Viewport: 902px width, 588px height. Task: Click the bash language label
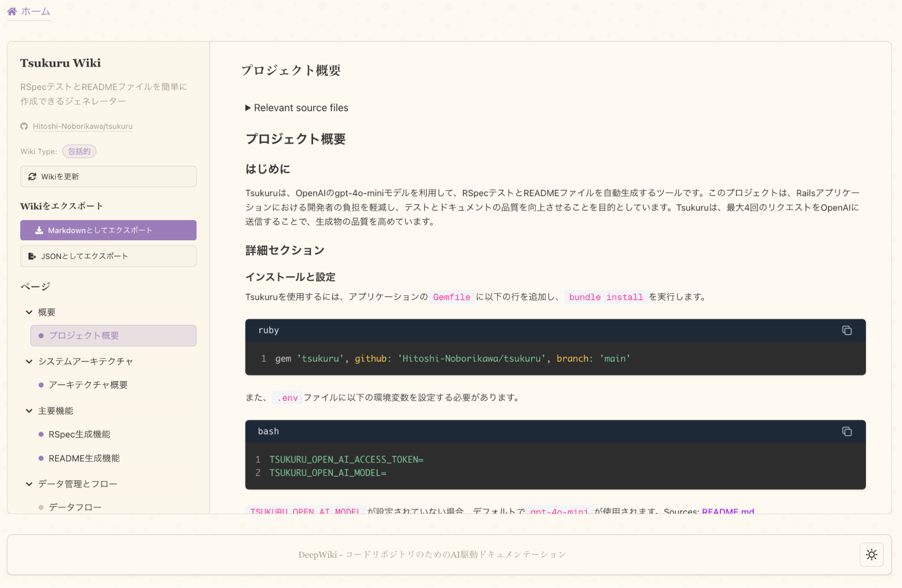click(268, 431)
